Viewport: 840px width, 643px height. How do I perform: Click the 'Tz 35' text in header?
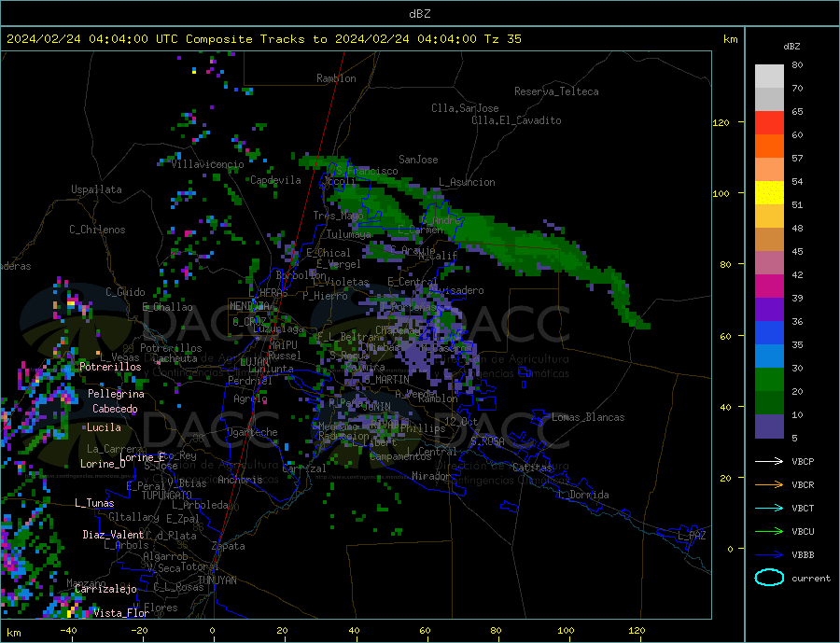tap(502, 39)
